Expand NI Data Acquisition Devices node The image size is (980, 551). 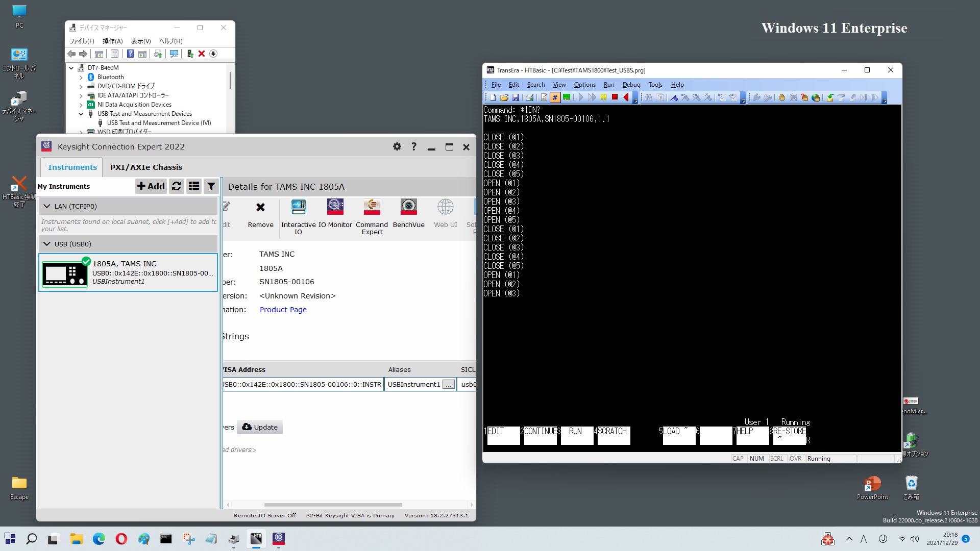(x=81, y=105)
